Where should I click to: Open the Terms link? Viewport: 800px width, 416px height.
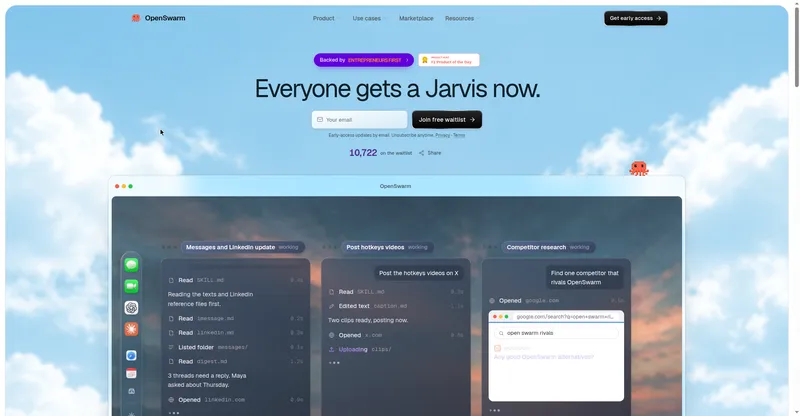(x=459, y=135)
